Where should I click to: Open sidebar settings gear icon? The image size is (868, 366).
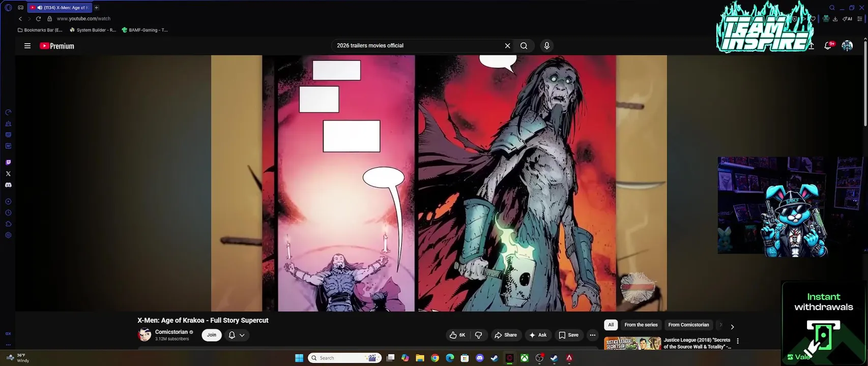(8, 235)
